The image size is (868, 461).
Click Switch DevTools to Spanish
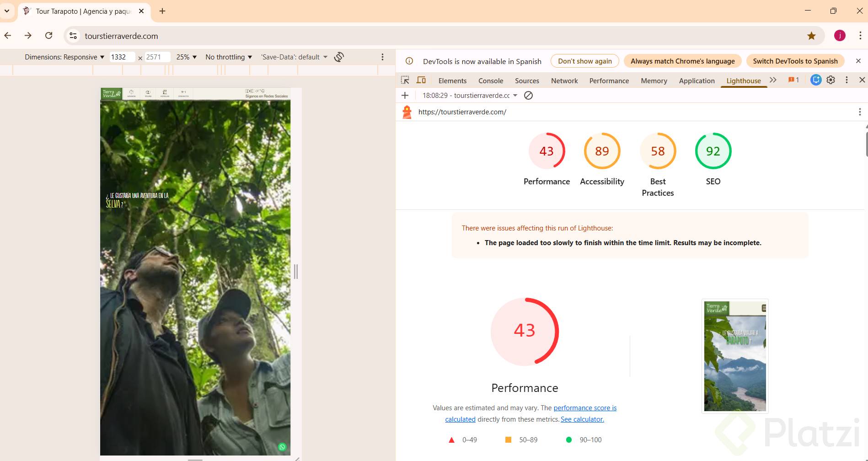(x=795, y=61)
